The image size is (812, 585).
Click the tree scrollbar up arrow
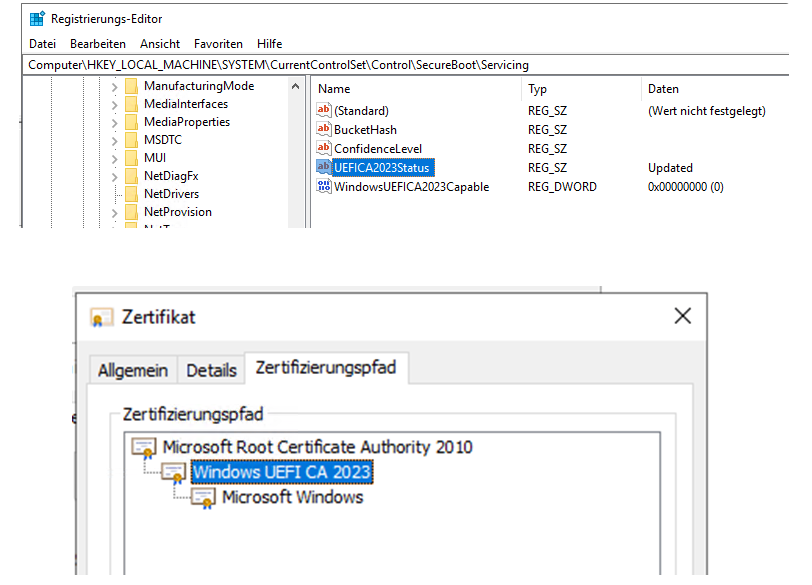295,86
